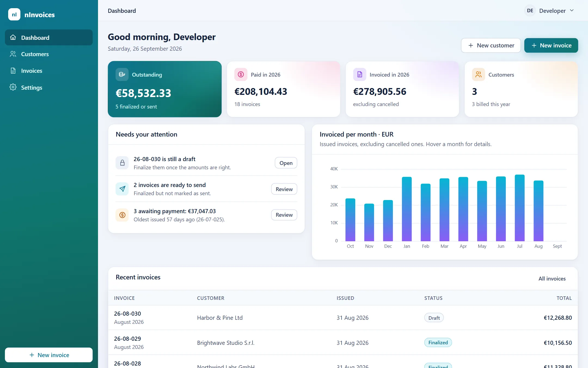Click the sidebar New invoice button
This screenshot has height=368, width=588.
point(49,355)
